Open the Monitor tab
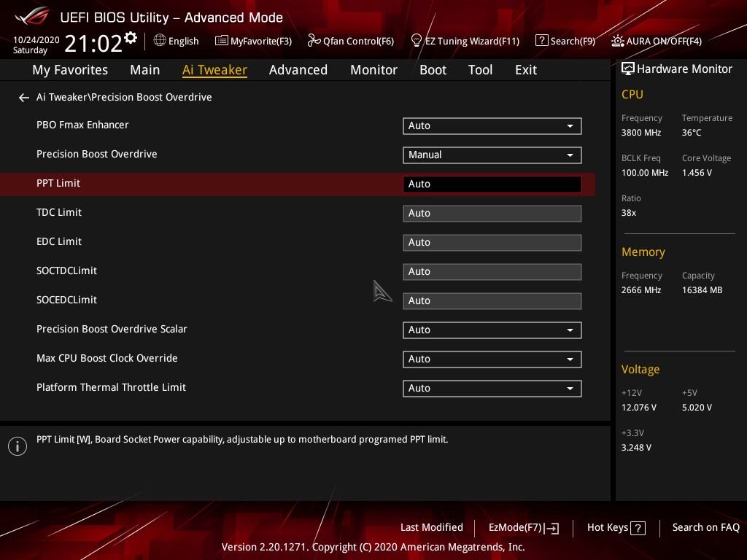The height and width of the screenshot is (560, 747). (x=374, y=70)
